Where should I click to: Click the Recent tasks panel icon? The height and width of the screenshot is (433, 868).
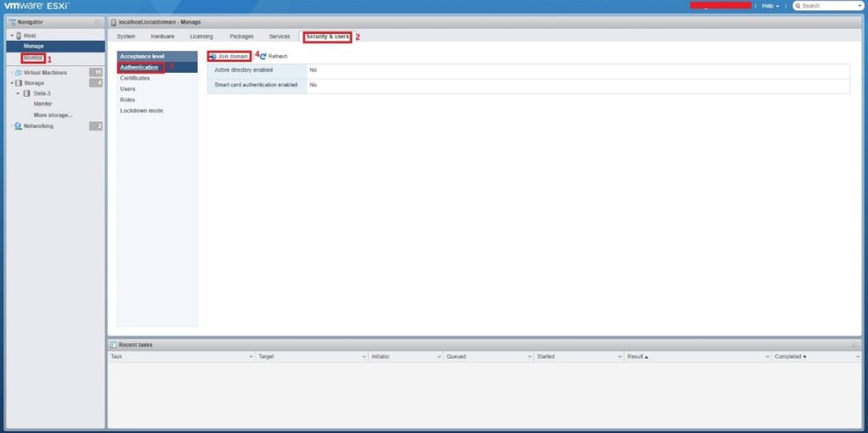click(x=113, y=345)
